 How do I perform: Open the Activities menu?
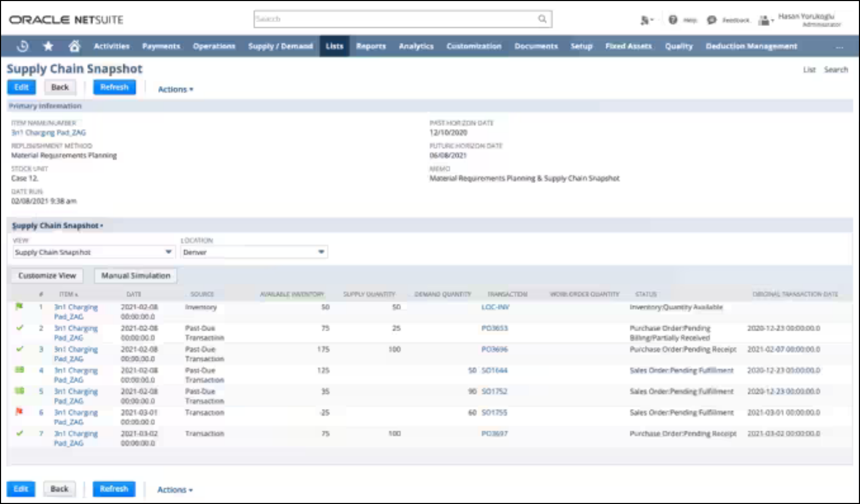(x=111, y=46)
